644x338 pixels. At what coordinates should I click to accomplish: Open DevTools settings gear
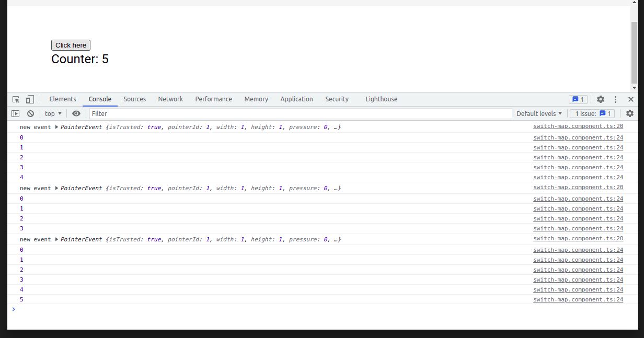[x=600, y=99]
